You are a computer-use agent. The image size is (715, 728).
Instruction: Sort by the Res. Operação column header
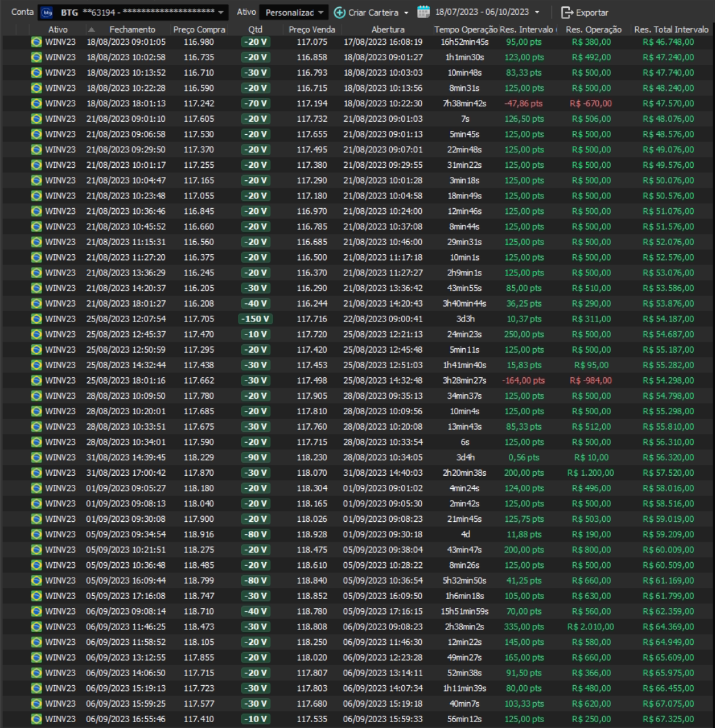pos(593,30)
